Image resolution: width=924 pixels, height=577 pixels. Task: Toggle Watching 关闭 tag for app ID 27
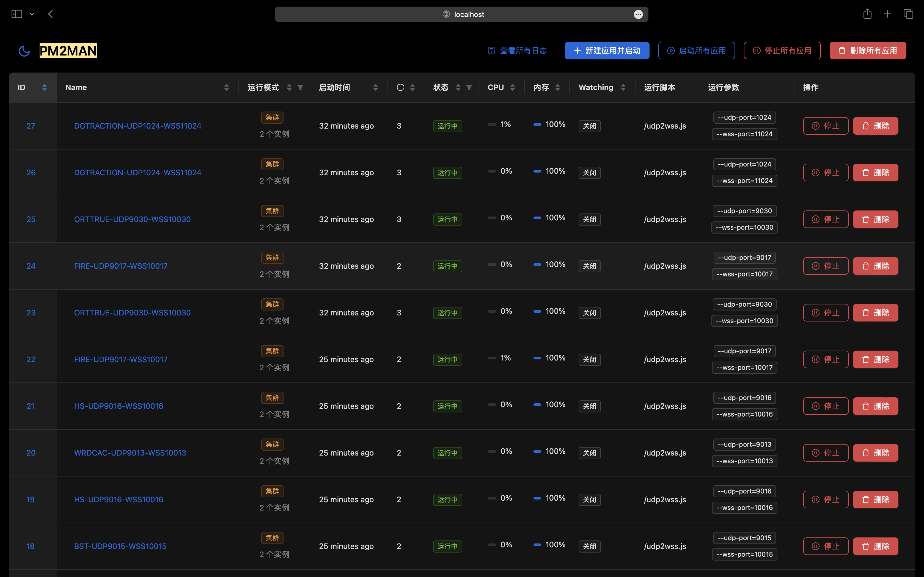pyautogui.click(x=589, y=126)
